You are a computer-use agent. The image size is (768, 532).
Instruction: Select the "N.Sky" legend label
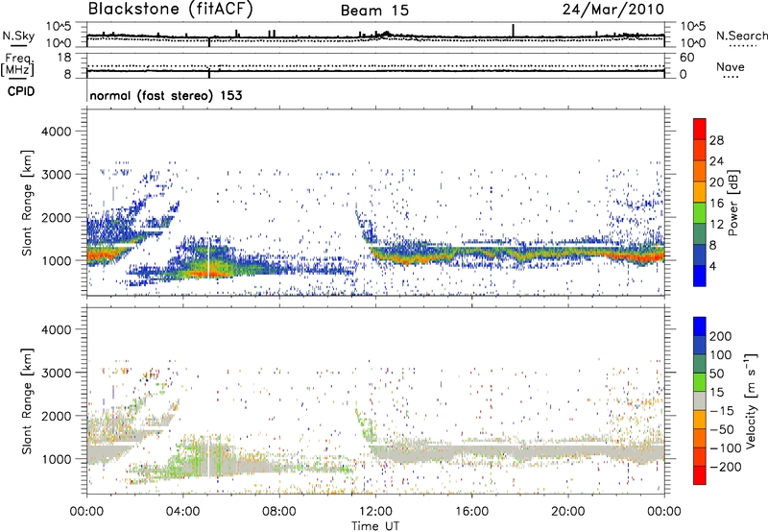click(x=18, y=36)
